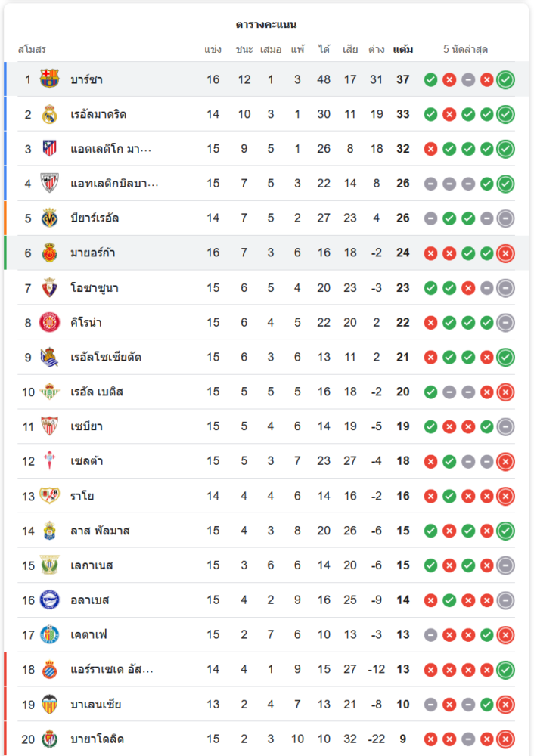Click Mallorca's latest match loss indicator
534x756 pixels.
click(506, 253)
